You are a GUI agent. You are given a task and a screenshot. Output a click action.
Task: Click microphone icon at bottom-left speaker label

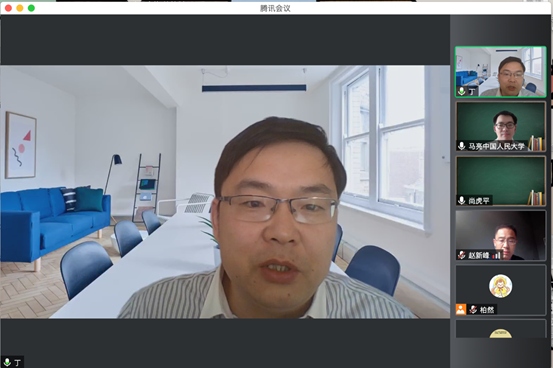pos(7,362)
